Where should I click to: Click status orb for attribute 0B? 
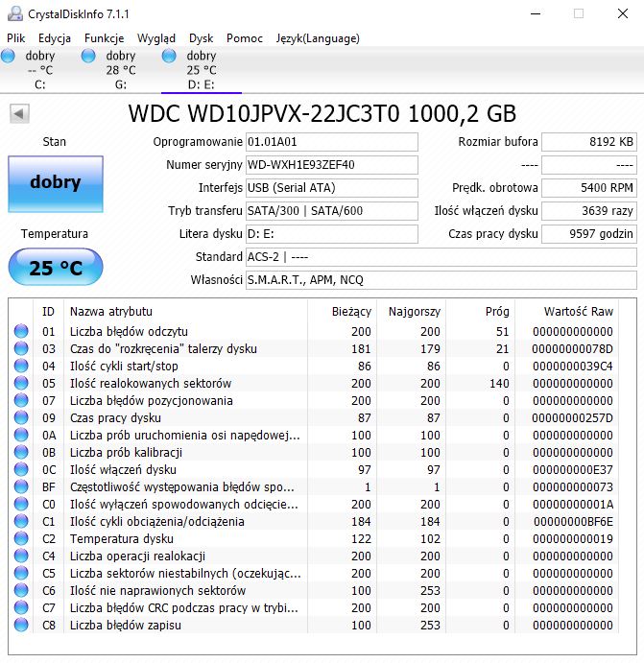pyautogui.click(x=21, y=453)
